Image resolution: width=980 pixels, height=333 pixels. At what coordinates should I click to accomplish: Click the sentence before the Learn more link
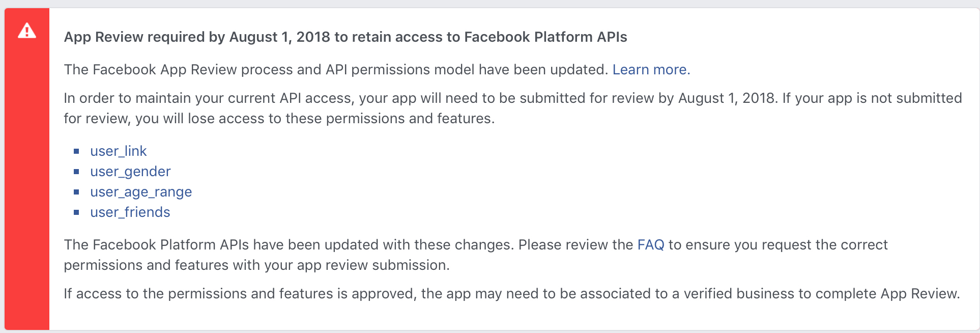tap(336, 70)
